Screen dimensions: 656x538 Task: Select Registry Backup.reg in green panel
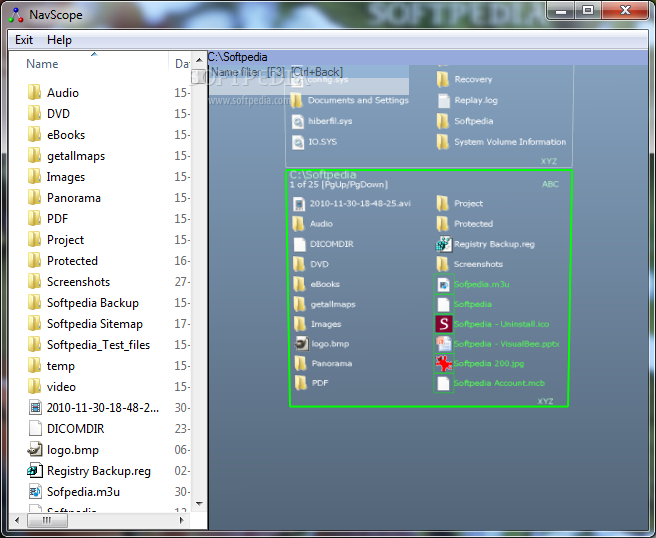[485, 244]
